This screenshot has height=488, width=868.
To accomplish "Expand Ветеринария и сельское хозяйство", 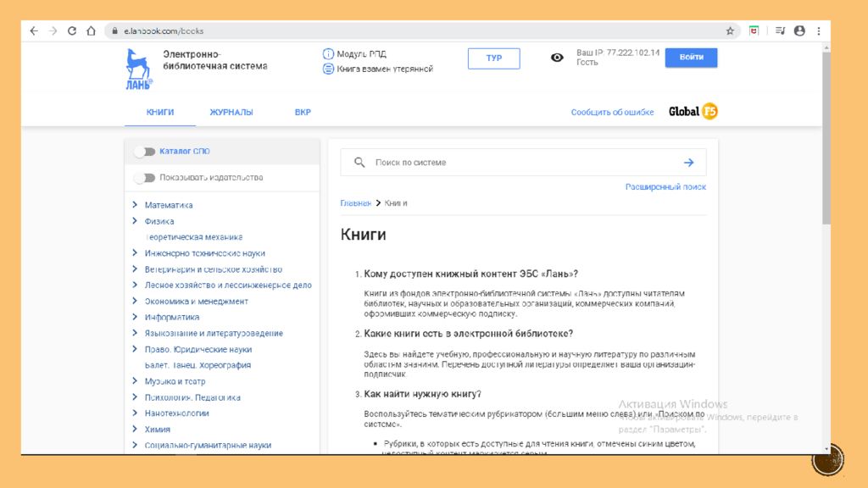I will tap(135, 269).
